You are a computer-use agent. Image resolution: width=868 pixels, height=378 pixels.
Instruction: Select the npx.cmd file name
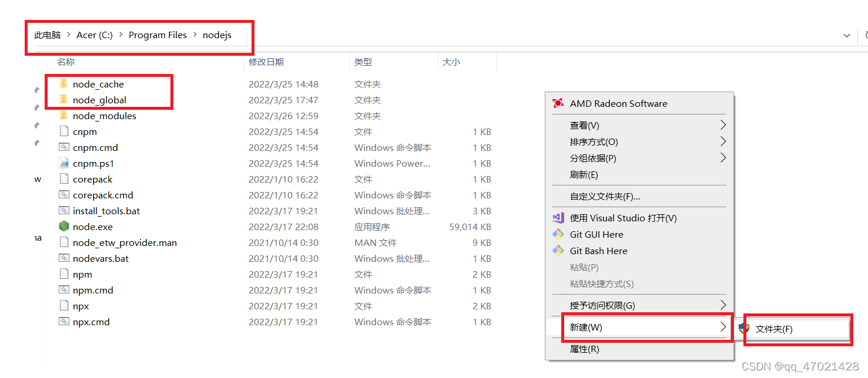(x=91, y=322)
